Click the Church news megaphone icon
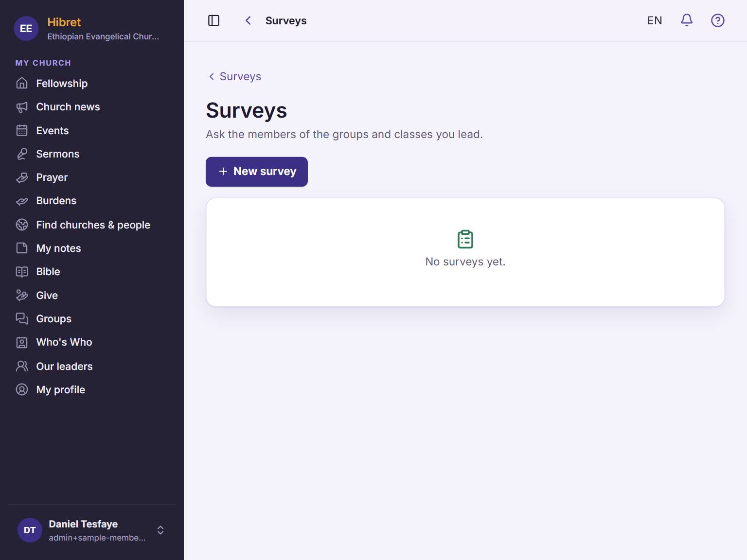 22,107
